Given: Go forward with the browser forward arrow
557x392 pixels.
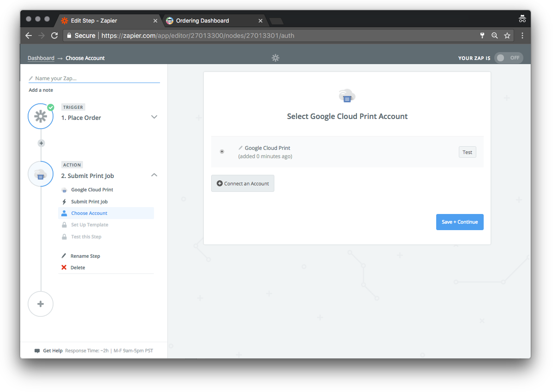Looking at the screenshot, I should (41, 36).
